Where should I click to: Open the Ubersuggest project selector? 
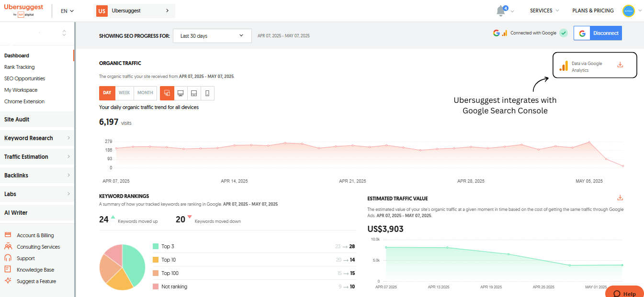(x=135, y=11)
